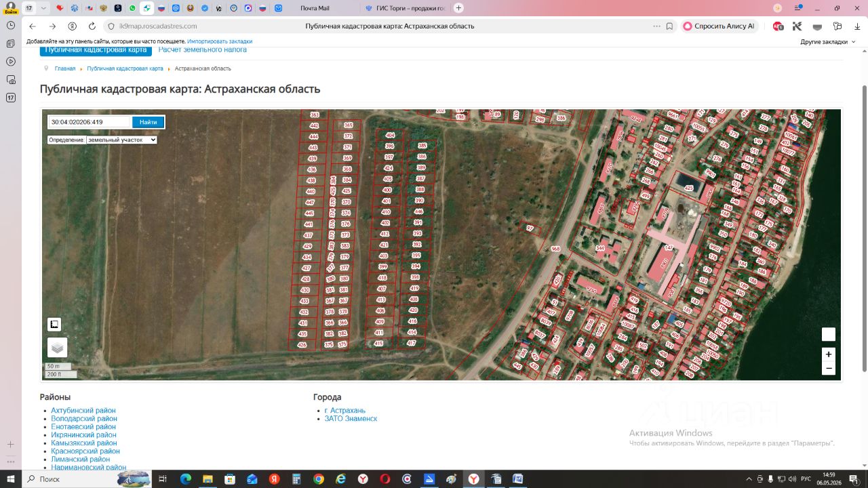This screenshot has height=488, width=868.
Task: Open the Ахтубинский район link
Action: point(83,411)
